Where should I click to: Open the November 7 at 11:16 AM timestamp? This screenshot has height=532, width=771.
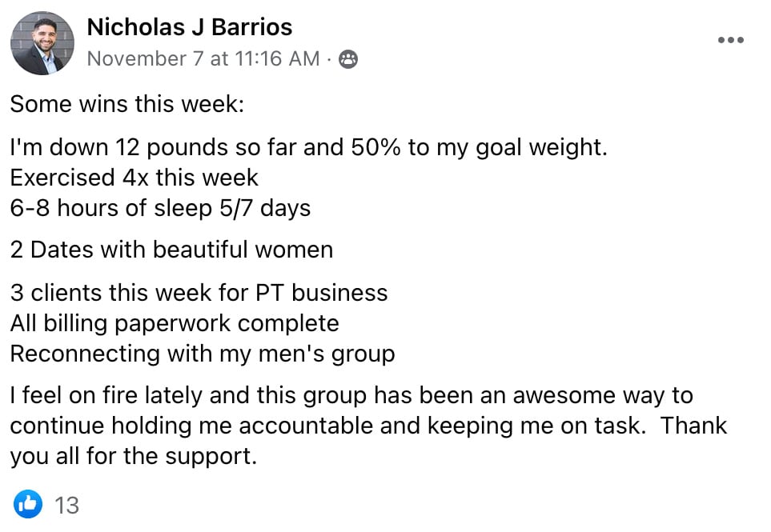203,59
